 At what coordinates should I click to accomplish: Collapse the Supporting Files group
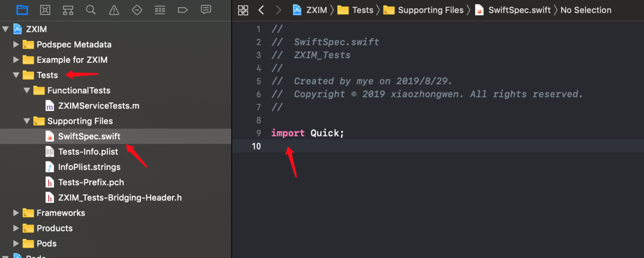[x=27, y=121]
